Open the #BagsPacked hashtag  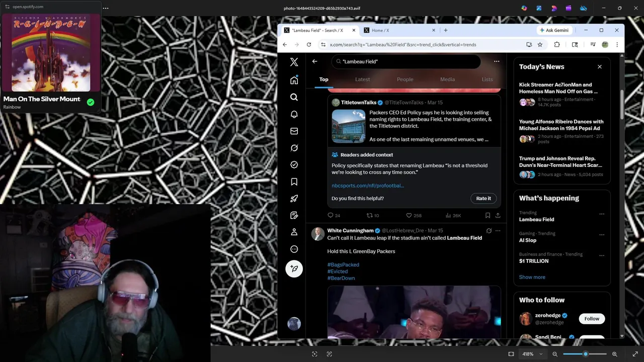coord(343,264)
